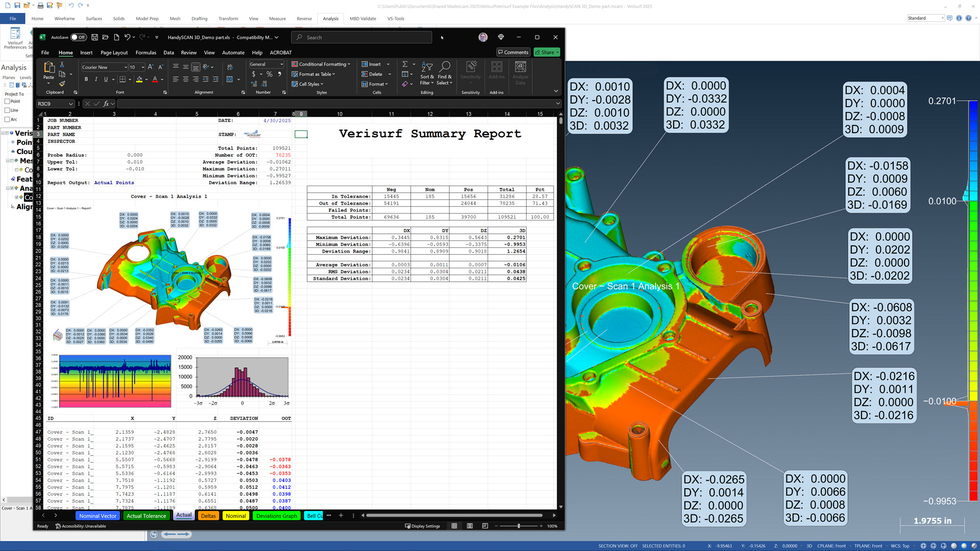Click the Center align icon

pos(186,79)
